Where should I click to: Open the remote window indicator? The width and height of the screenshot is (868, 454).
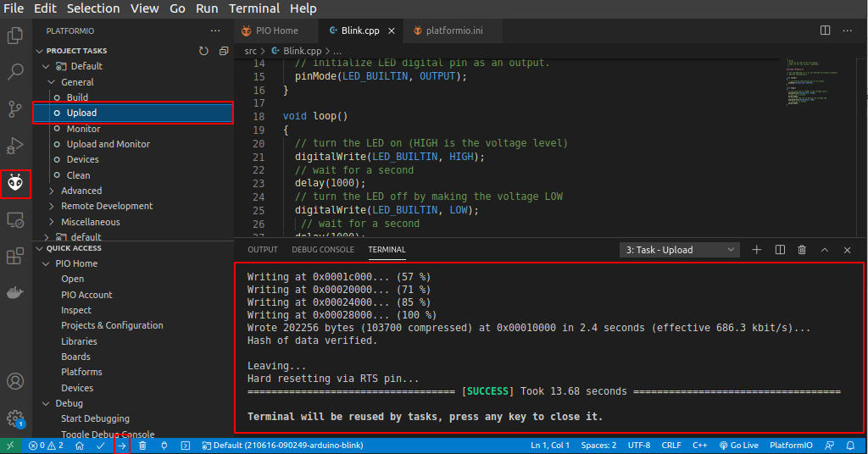pyautogui.click(x=10, y=446)
